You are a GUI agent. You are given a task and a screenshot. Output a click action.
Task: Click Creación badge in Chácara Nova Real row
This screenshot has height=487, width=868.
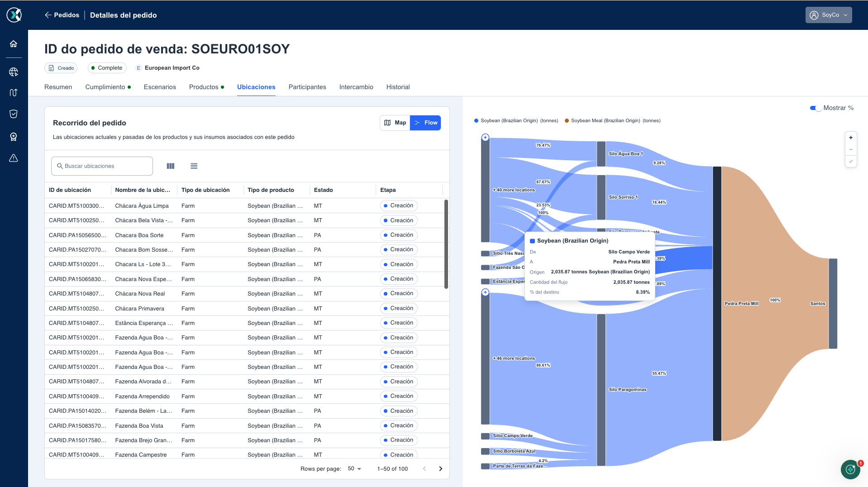(x=398, y=294)
